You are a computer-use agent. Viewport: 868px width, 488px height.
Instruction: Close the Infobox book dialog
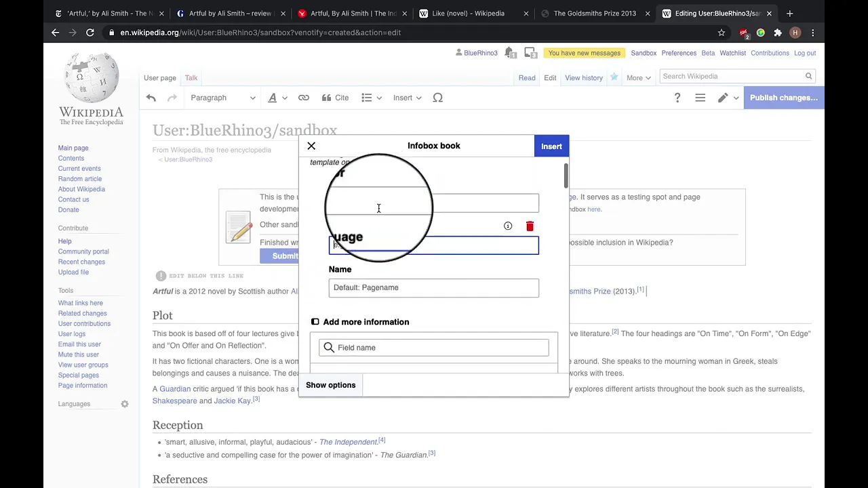coord(311,146)
